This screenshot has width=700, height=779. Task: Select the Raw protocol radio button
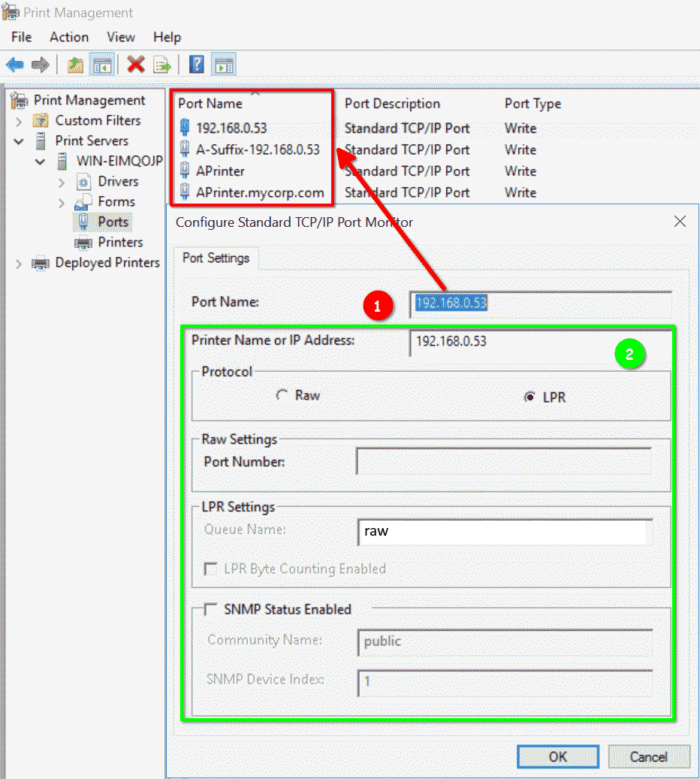pyautogui.click(x=282, y=395)
